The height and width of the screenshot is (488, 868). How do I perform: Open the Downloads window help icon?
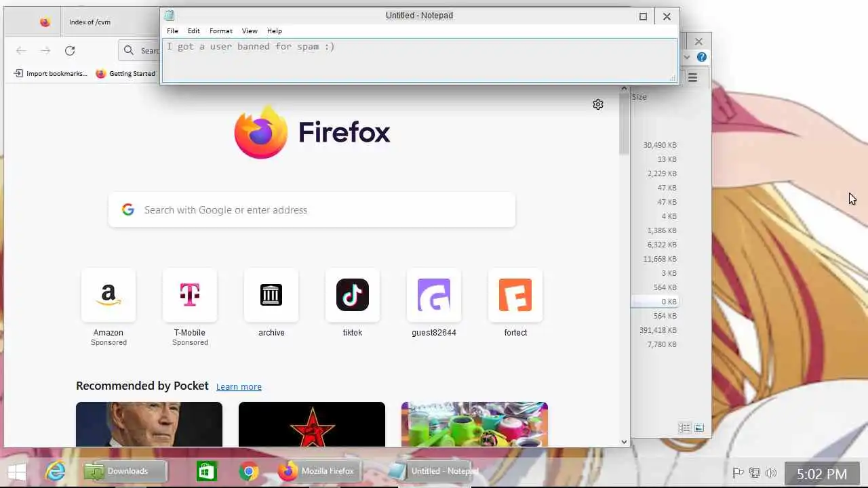702,57
